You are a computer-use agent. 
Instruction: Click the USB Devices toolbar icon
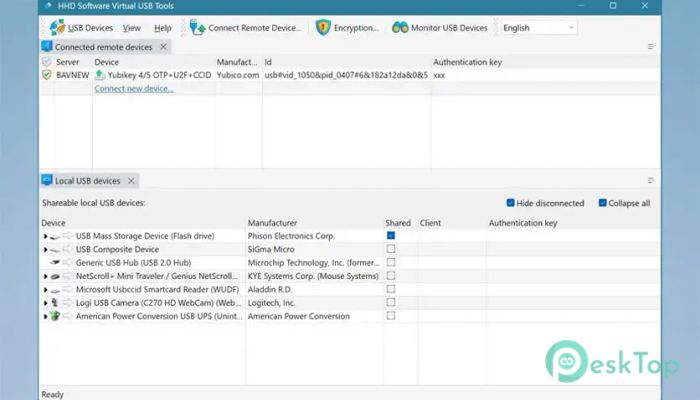pos(57,28)
